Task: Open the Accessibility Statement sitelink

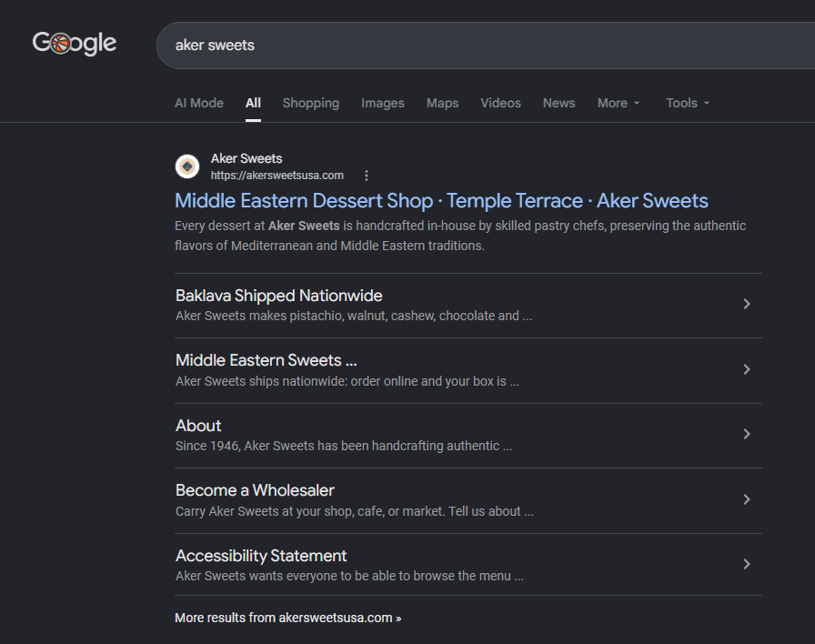Action: pyautogui.click(x=261, y=556)
